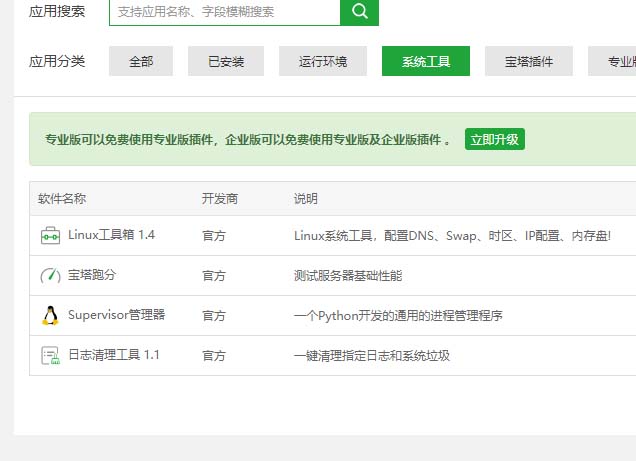This screenshot has width=636, height=461.
Task: Click the Supervisor penguin icon
Action: (50, 315)
